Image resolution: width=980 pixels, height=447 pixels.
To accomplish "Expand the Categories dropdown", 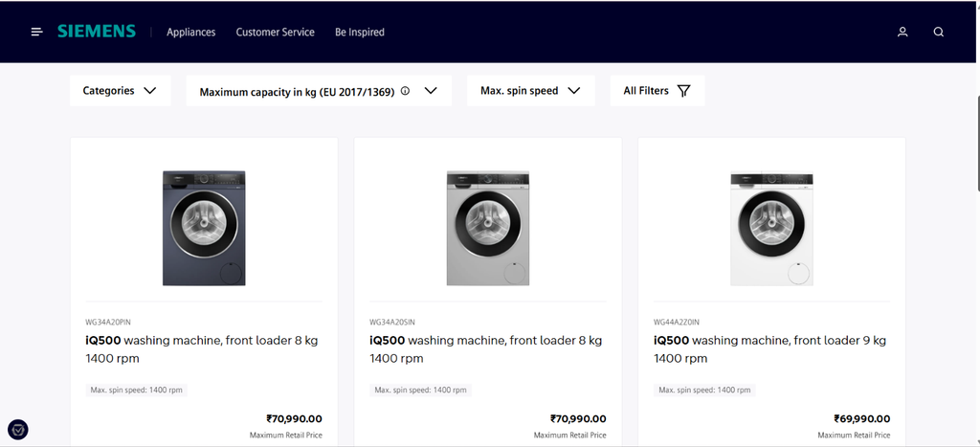I will (120, 91).
